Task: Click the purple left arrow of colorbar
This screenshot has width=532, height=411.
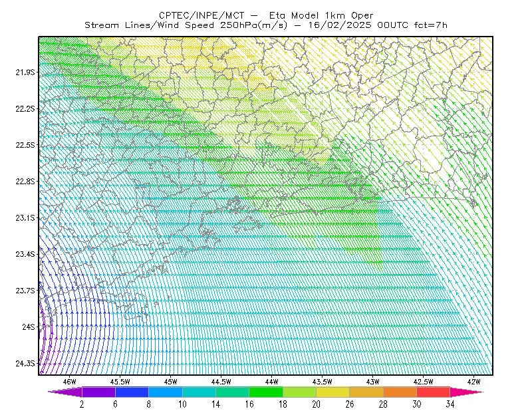Action: [65, 392]
